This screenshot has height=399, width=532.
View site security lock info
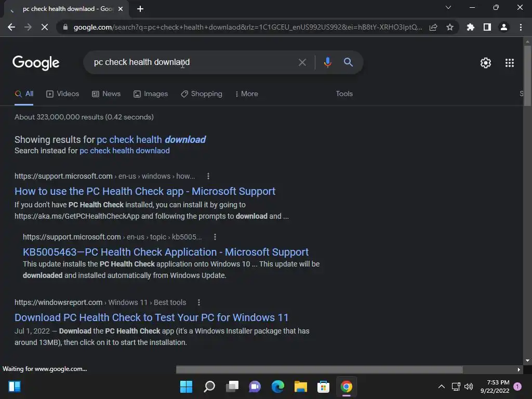(x=65, y=27)
